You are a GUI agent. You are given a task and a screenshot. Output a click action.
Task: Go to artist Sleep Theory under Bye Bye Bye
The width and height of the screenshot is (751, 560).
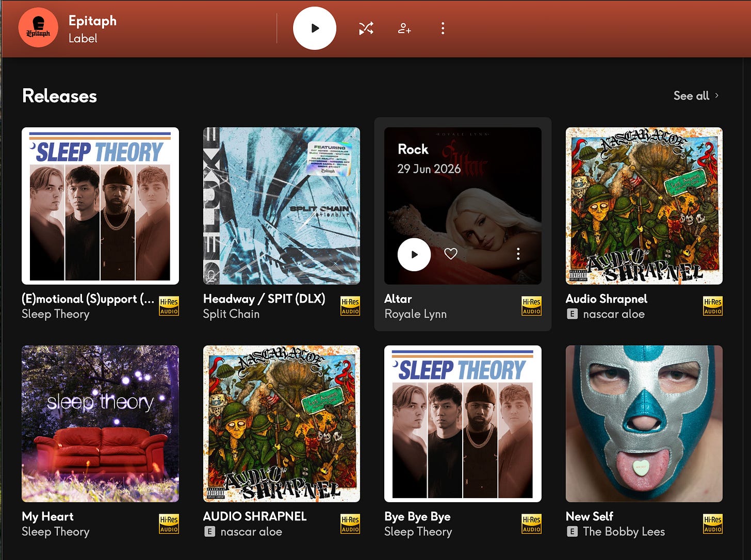[418, 532]
